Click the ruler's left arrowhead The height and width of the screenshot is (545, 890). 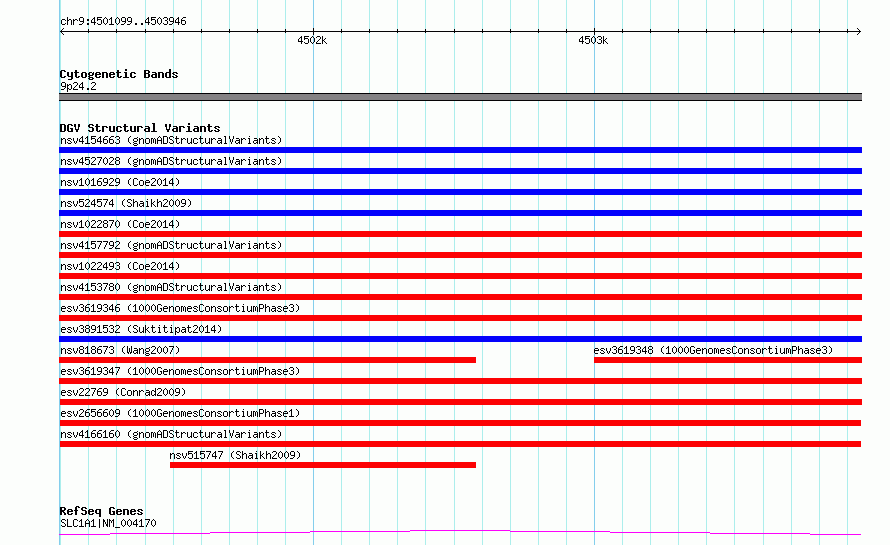[62, 31]
